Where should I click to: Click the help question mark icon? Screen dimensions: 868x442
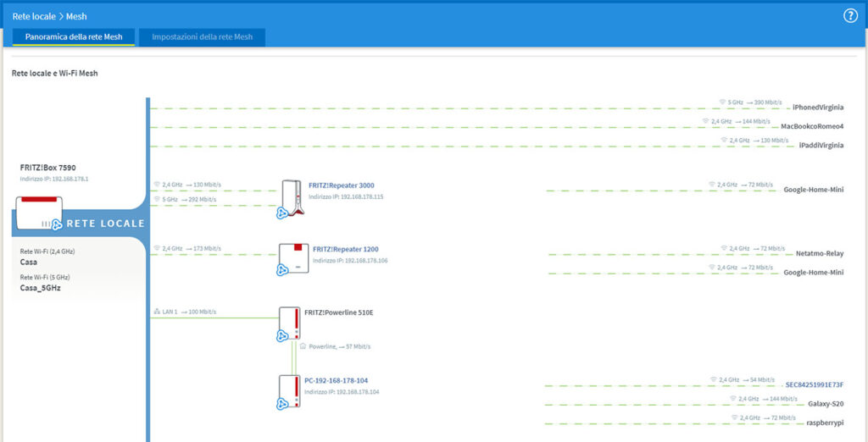(x=850, y=16)
